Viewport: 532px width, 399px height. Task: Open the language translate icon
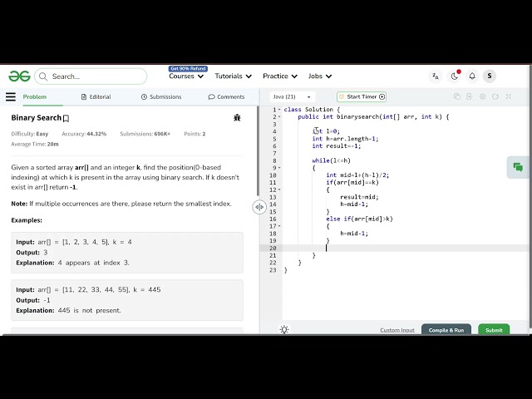(436, 76)
